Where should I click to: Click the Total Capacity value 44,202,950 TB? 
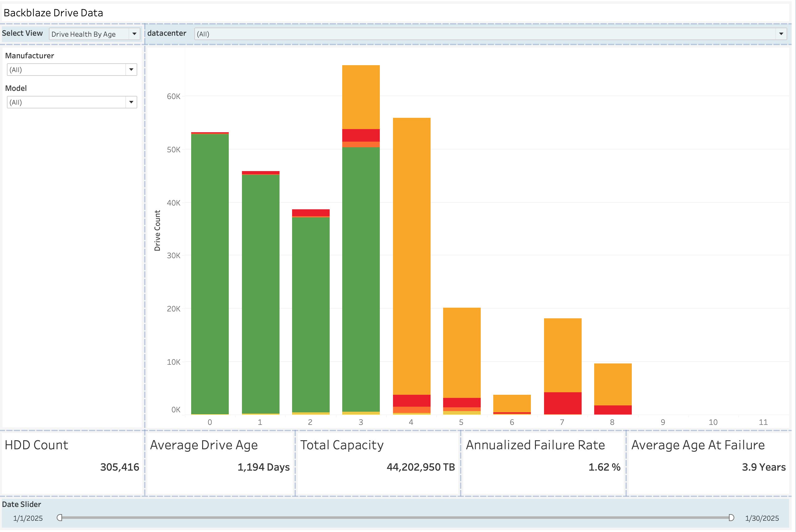(x=421, y=467)
